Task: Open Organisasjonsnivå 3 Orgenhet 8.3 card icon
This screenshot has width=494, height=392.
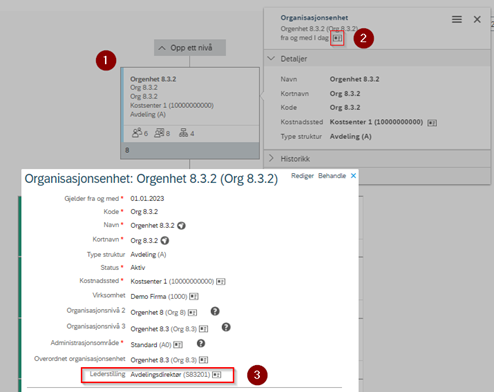Action: tap(203, 329)
